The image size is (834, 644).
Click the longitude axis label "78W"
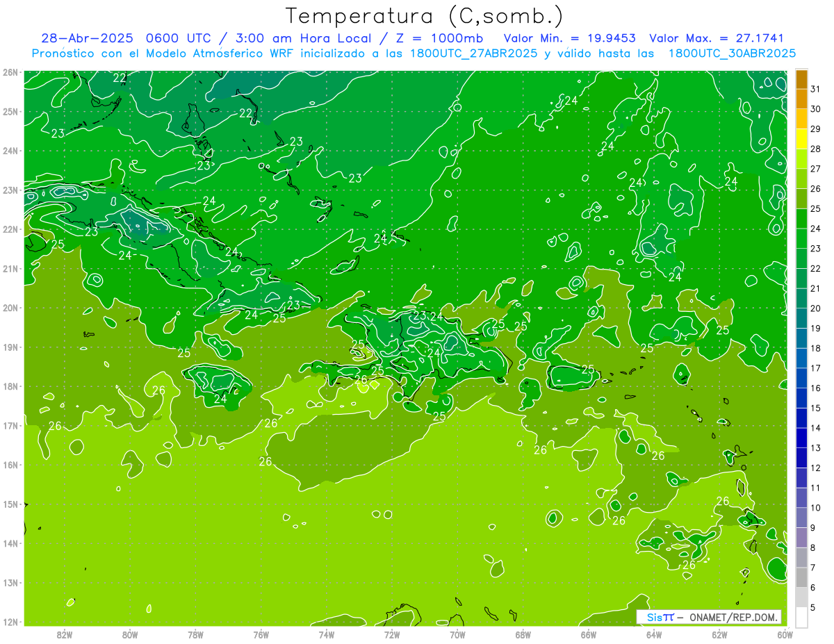coord(195,634)
